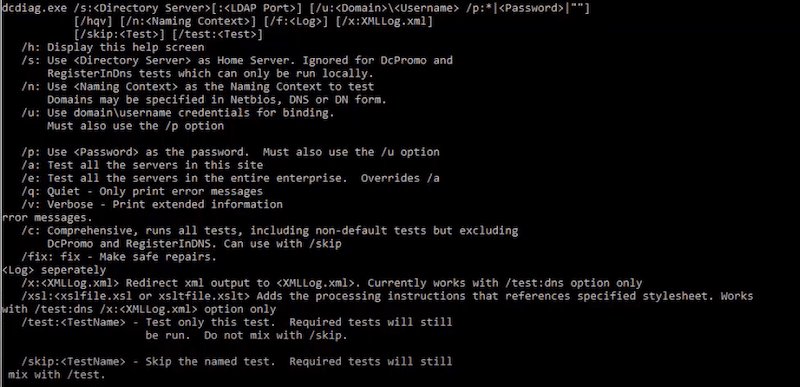The image size is (800, 387).
Task: Click the /skip:<TestName> option line
Action: [237, 362]
